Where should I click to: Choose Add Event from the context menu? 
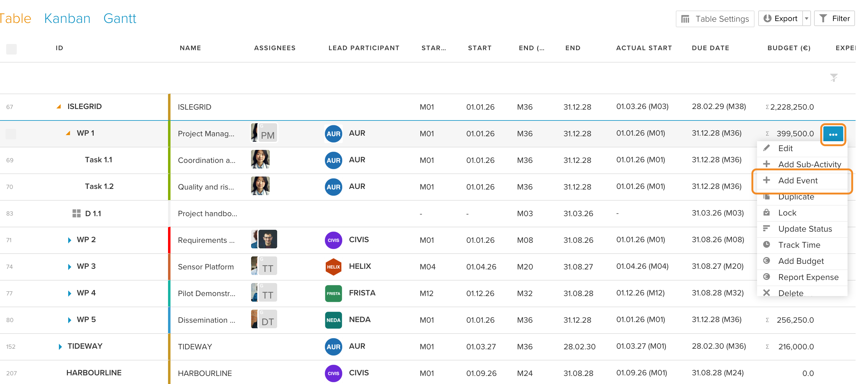802,181
